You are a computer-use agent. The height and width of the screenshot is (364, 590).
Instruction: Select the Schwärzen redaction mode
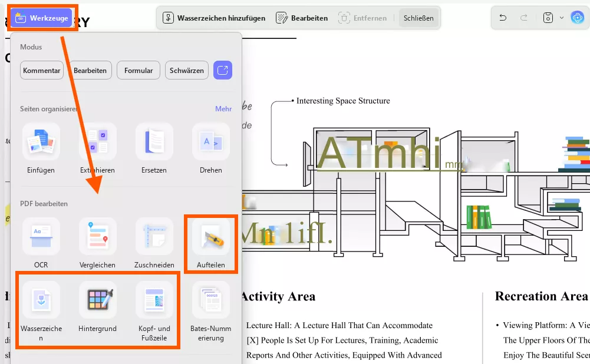(187, 70)
